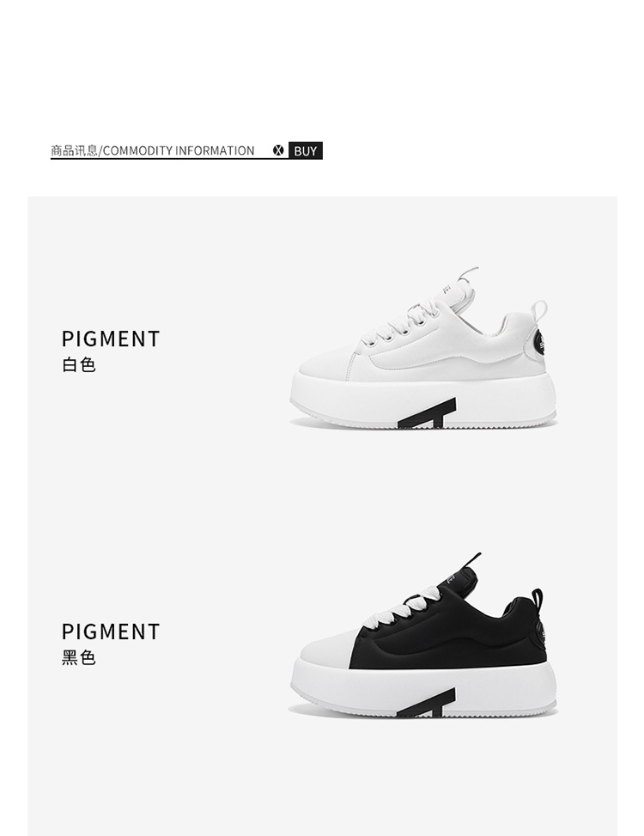Viewport: 644px width, 836px height.
Task: Select the 白色 color name text
Action: point(79,364)
